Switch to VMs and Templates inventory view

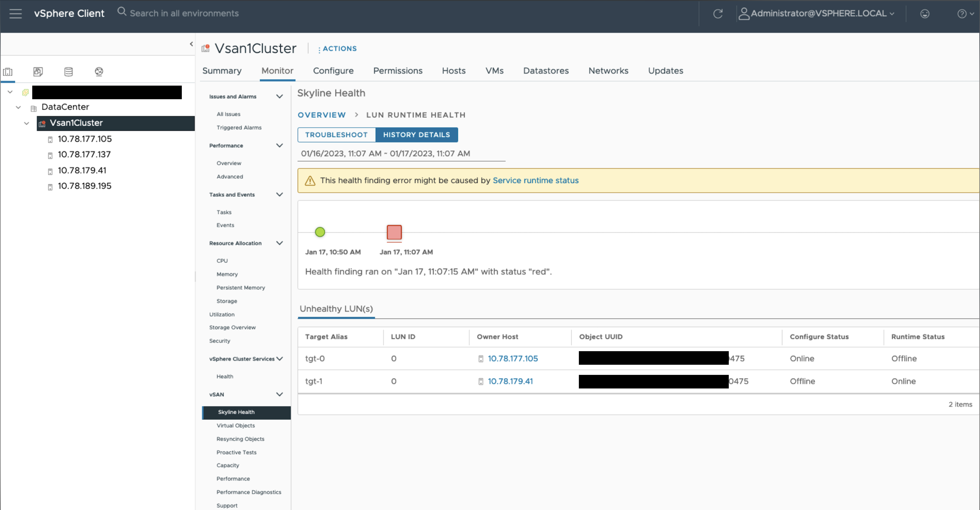point(38,71)
